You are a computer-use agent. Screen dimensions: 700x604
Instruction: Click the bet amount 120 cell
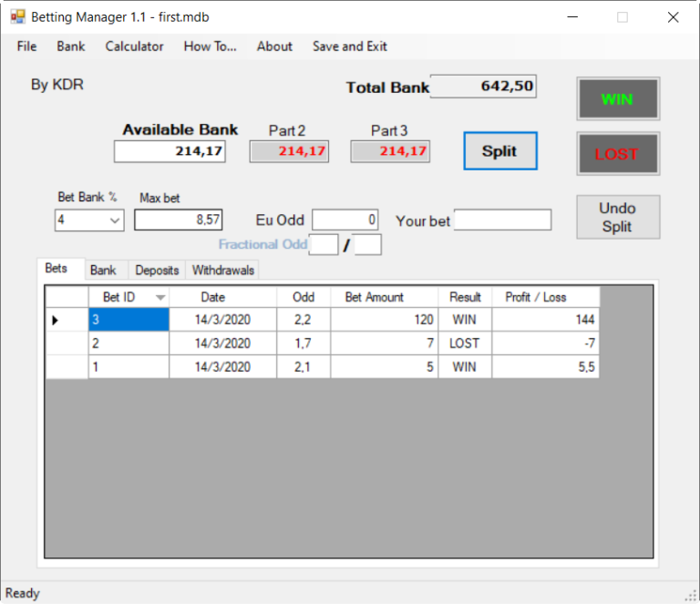385,320
